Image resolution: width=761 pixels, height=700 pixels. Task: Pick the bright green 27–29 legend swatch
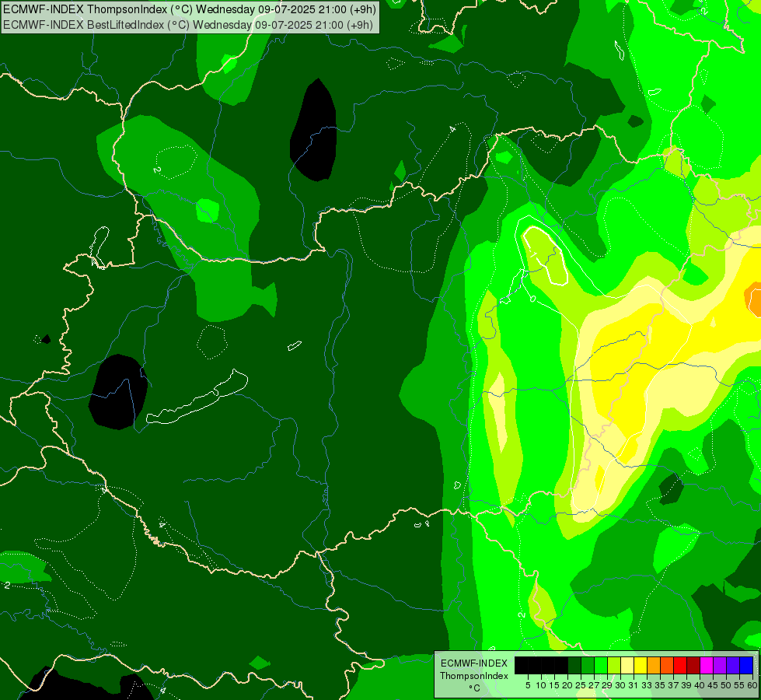pyautogui.click(x=601, y=666)
